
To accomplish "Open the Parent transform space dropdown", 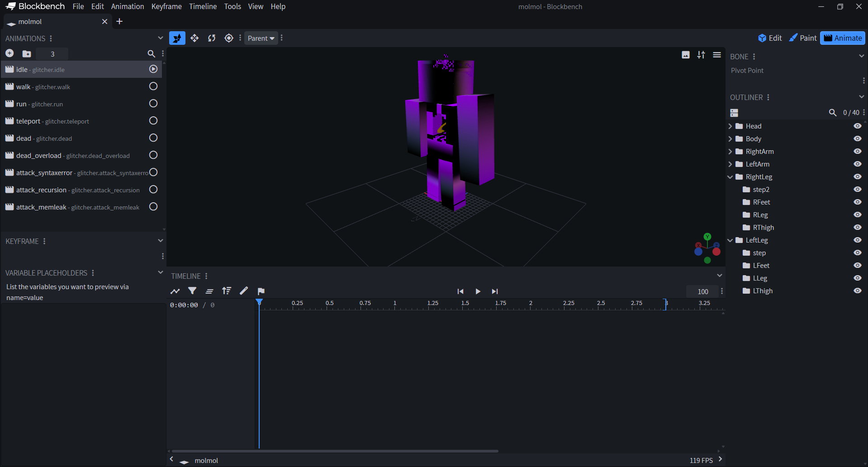I will (261, 38).
